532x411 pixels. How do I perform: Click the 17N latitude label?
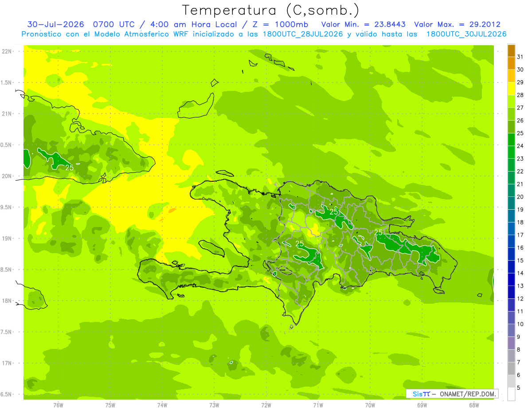[7, 364]
